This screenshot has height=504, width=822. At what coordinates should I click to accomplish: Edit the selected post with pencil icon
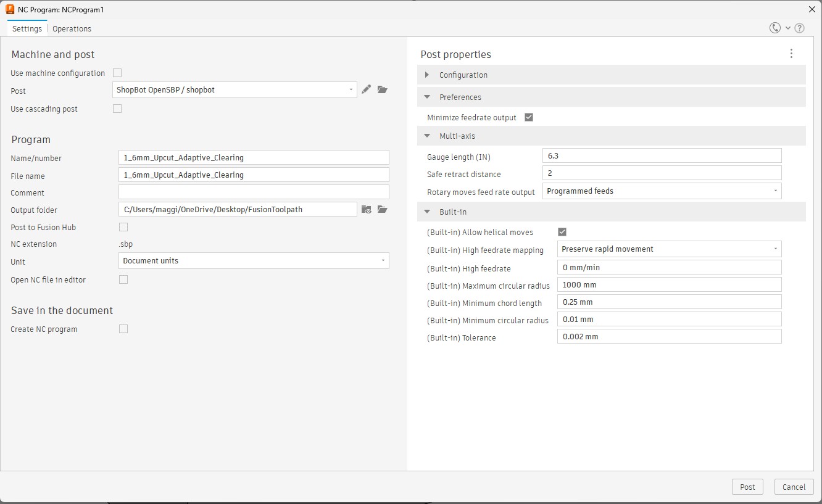[x=367, y=89]
